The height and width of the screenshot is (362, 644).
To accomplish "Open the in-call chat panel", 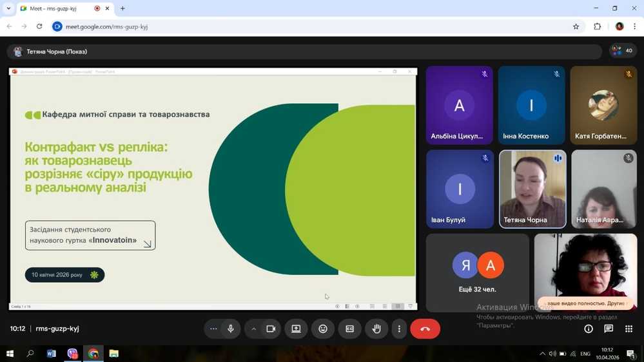I will 608,329.
